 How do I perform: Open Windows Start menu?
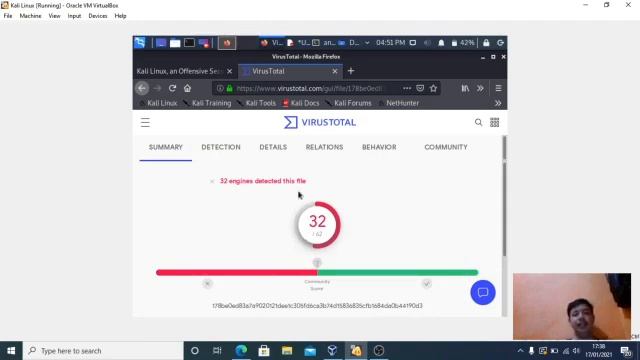pos(11,351)
